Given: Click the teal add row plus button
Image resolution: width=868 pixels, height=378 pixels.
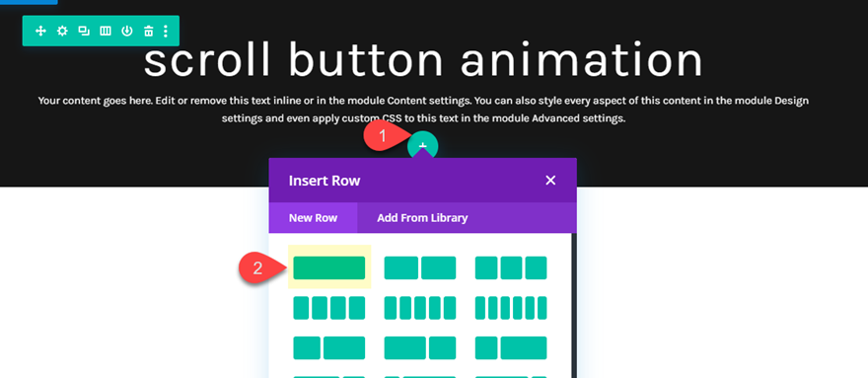Looking at the screenshot, I should point(423,146).
